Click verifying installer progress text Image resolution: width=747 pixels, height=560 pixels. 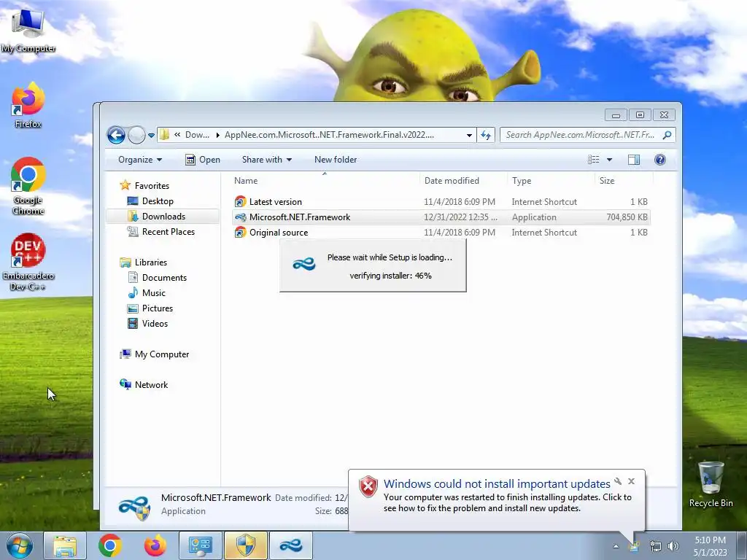(391, 276)
